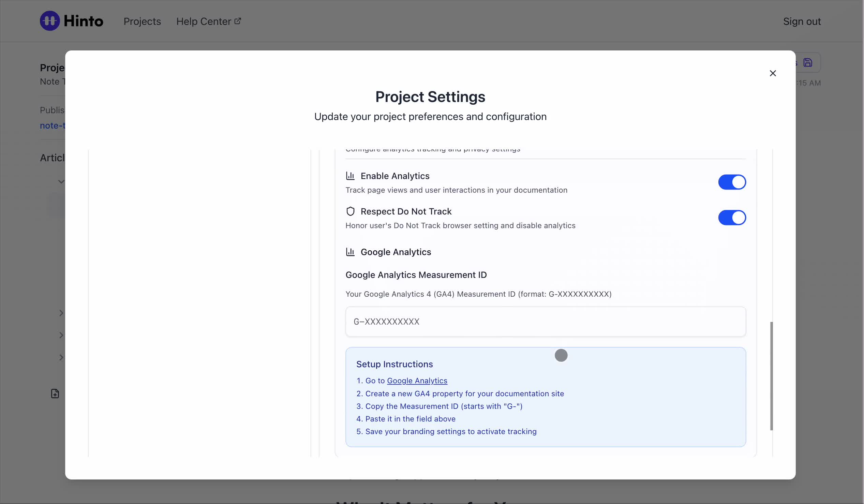The image size is (864, 504).
Task: Click Sign out in the top bar
Action: (802, 21)
